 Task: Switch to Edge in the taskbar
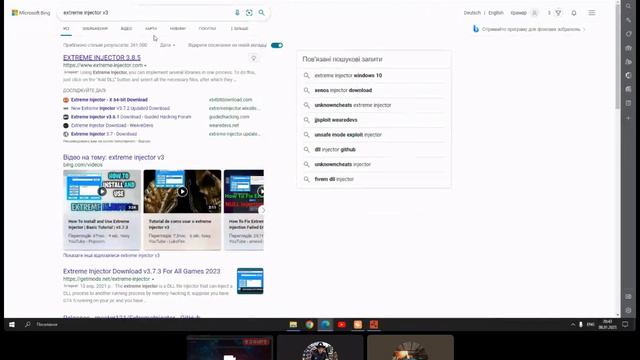[x=325, y=324]
